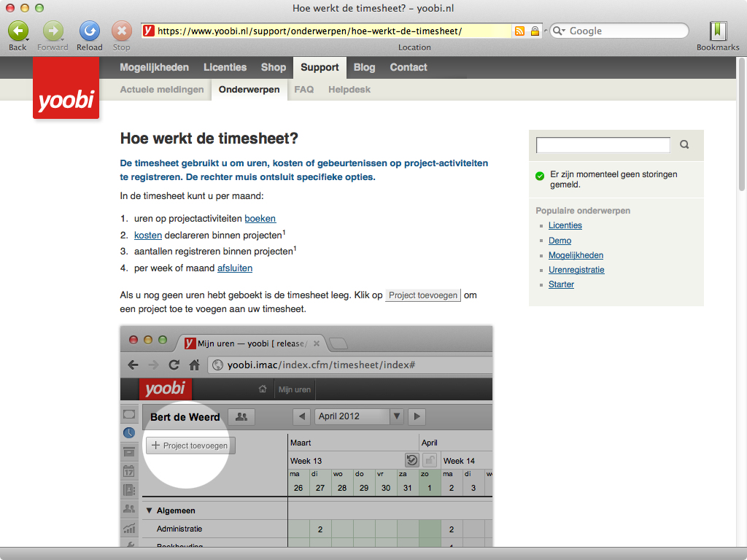747x560 pixels.
Task: Open the April 2012 month dropdown
Action: [397, 416]
